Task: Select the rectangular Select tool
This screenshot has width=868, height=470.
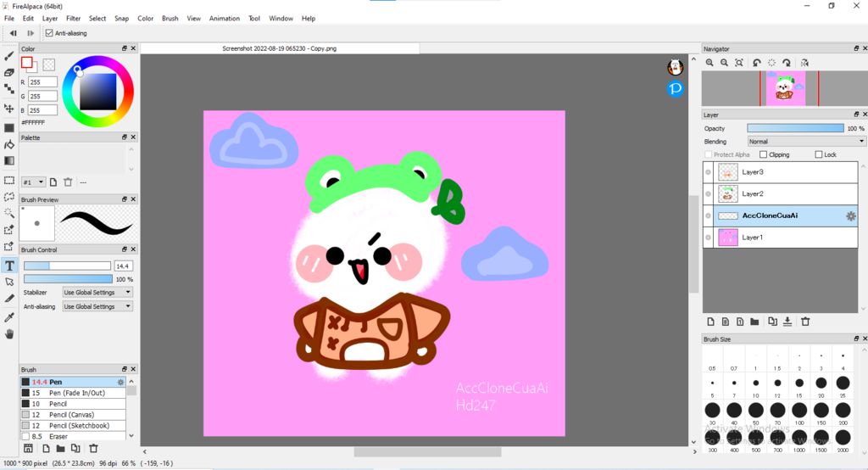Action: click(x=8, y=180)
